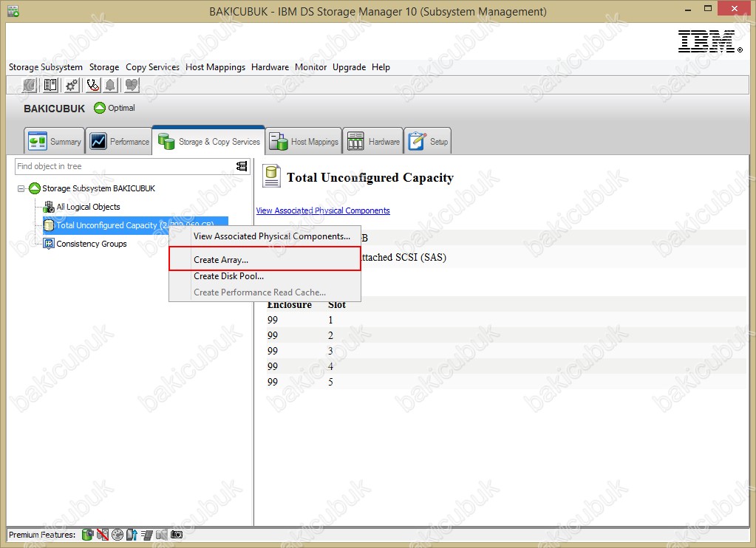Click the find-in-tree search icon
Screen dimensions: 756x548
pos(242,166)
